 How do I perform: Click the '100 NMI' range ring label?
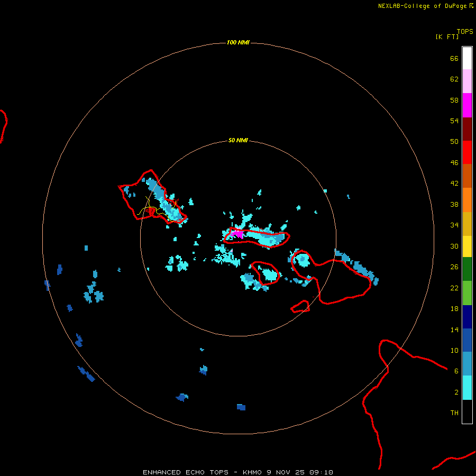pos(238,42)
